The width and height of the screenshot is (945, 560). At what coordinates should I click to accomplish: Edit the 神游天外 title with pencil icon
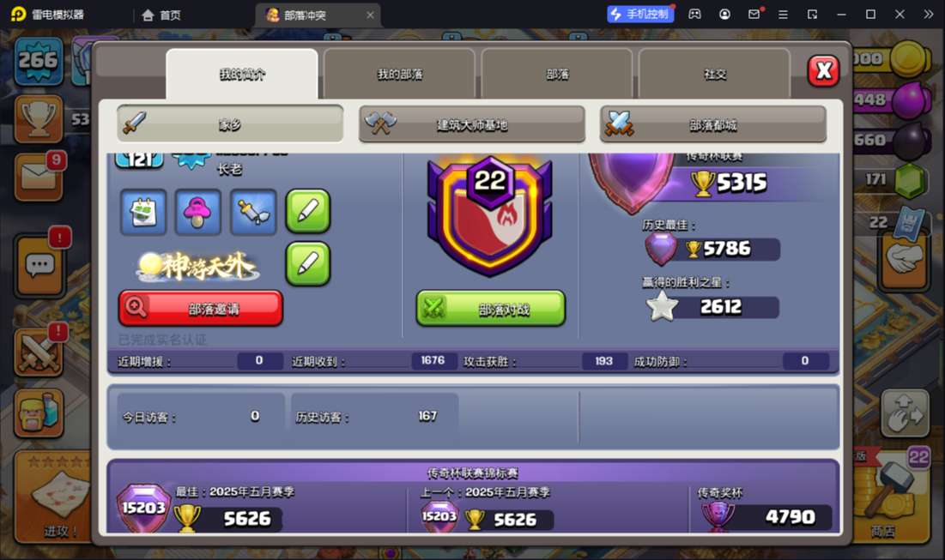coord(307,264)
